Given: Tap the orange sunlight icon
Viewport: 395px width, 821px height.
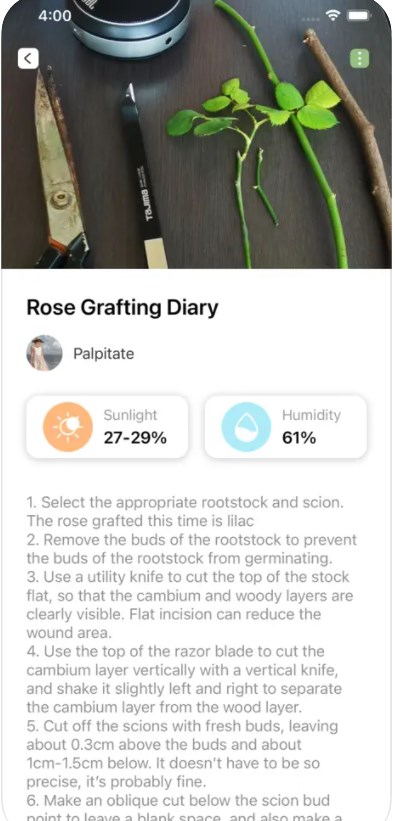Looking at the screenshot, I should point(68,427).
